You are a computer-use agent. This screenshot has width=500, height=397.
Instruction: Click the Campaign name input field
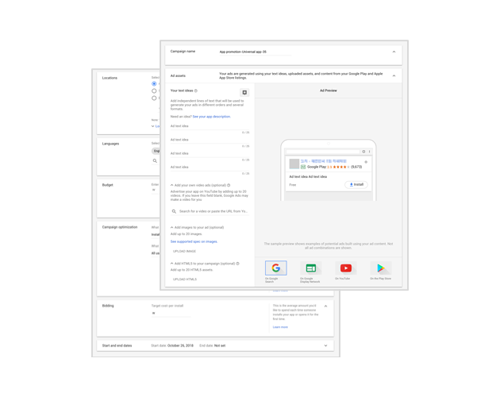[255, 52]
